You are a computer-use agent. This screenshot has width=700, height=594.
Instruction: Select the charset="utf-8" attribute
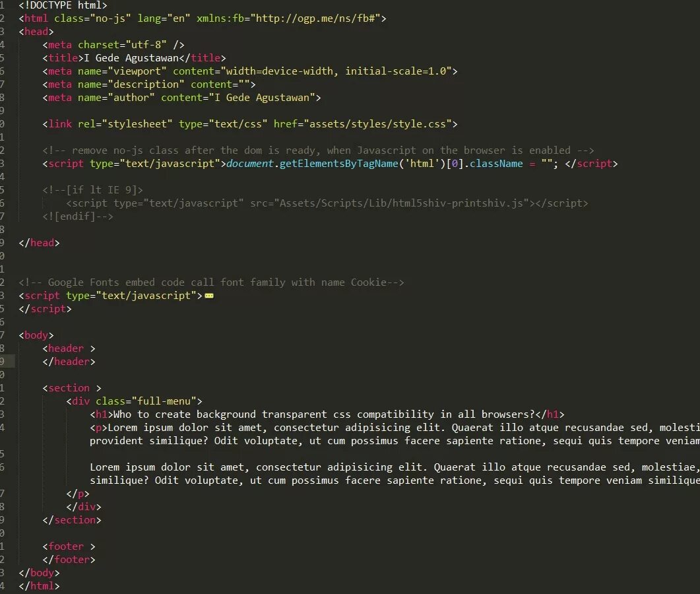[x=122, y=45]
